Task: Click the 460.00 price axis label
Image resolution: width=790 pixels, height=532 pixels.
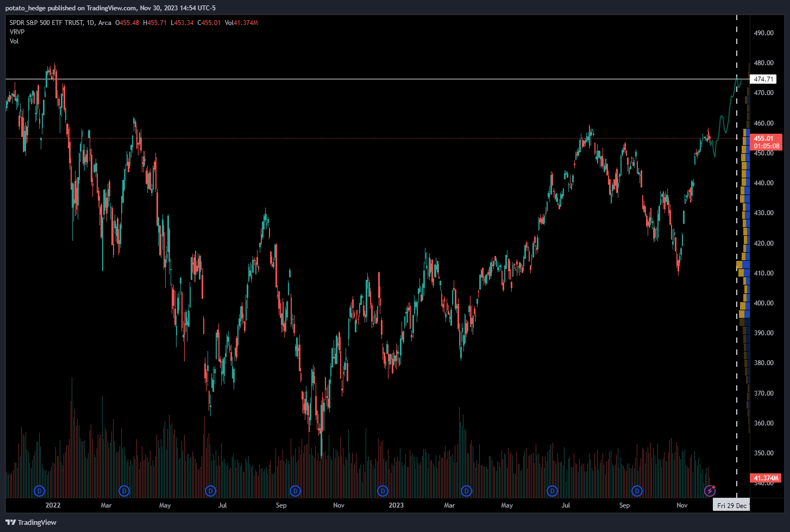Action: [x=763, y=123]
